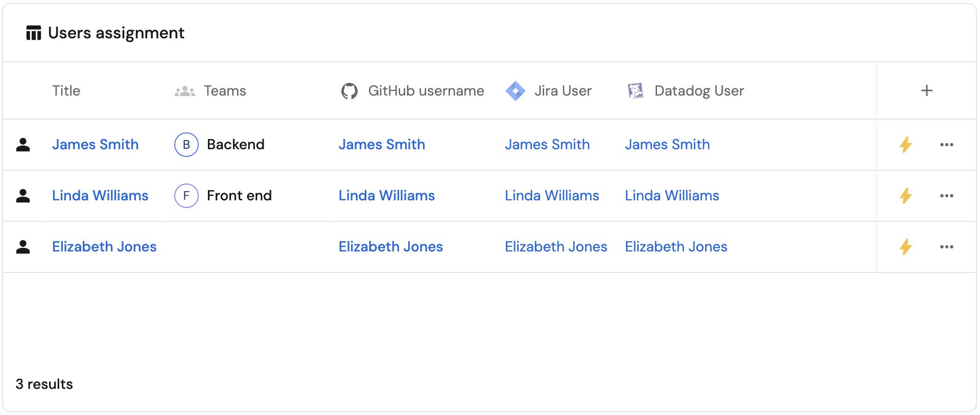This screenshot has width=980, height=415.
Task: Click the person icon beside James Smith
Action: click(23, 145)
